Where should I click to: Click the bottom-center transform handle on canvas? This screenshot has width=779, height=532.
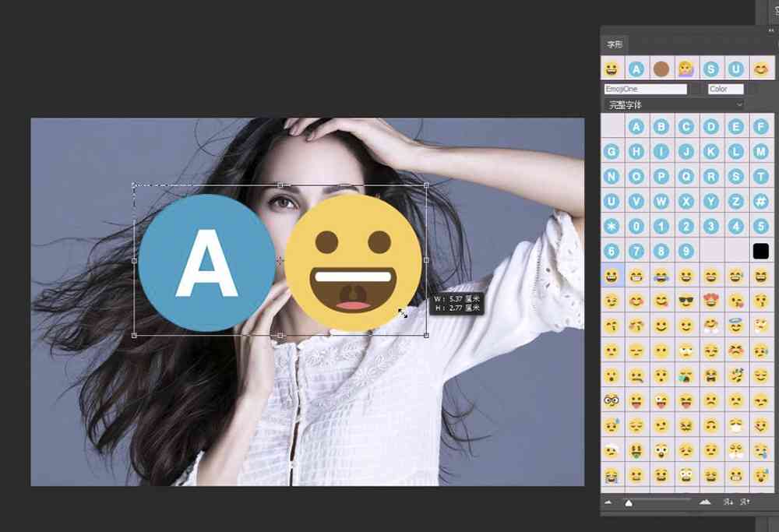pyautogui.click(x=280, y=335)
